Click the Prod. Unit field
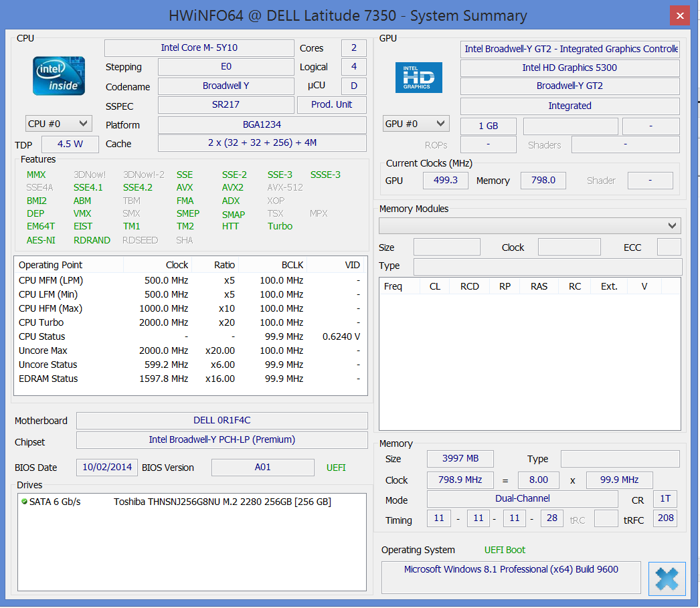Image resolution: width=700 pixels, height=608 pixels. point(331,104)
